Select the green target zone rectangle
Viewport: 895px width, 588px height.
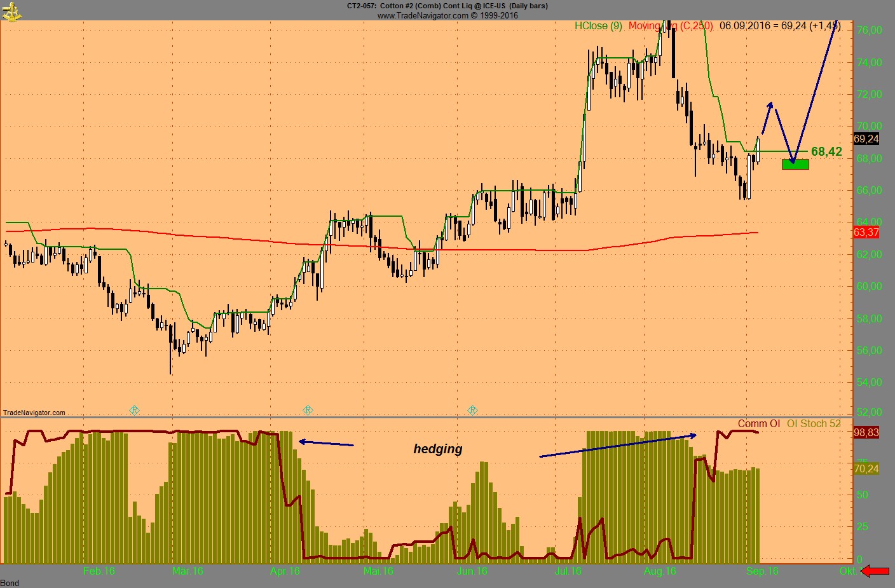(795, 165)
